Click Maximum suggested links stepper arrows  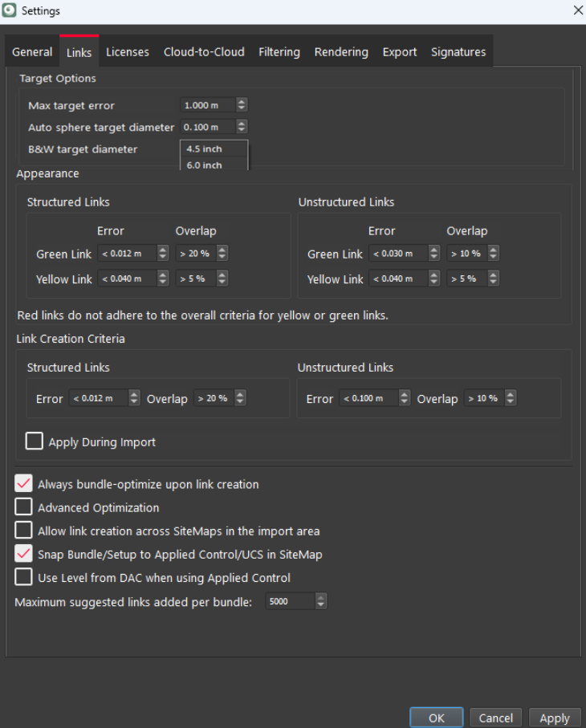(321, 601)
